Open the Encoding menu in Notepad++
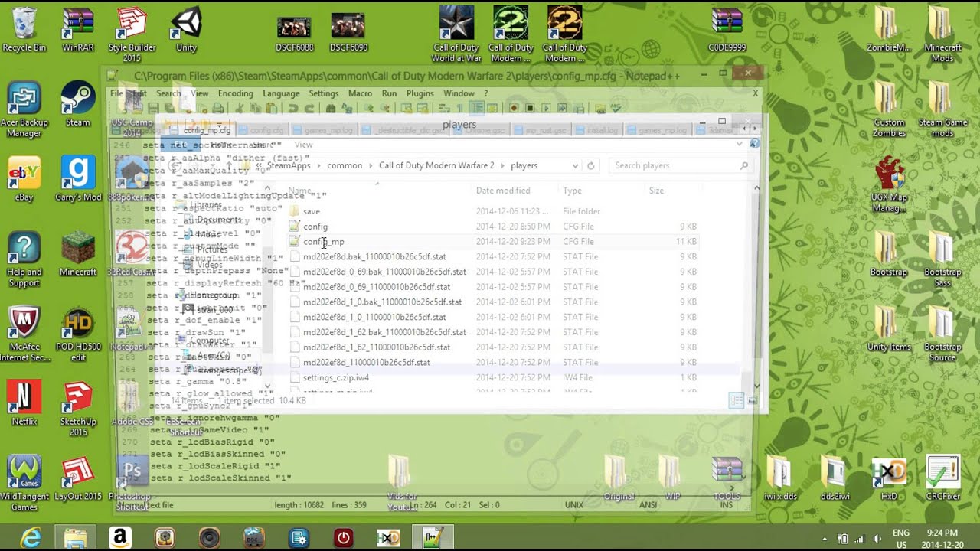This screenshot has height=551, width=980. (x=235, y=93)
